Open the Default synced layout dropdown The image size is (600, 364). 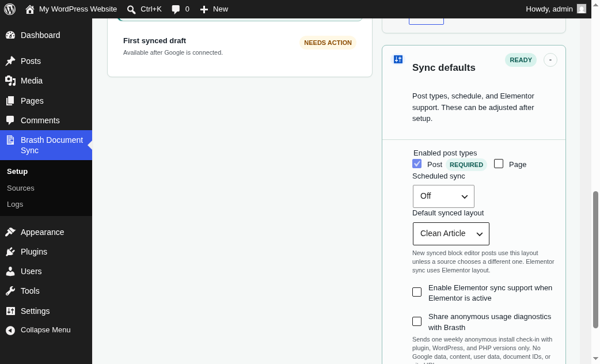451,234
